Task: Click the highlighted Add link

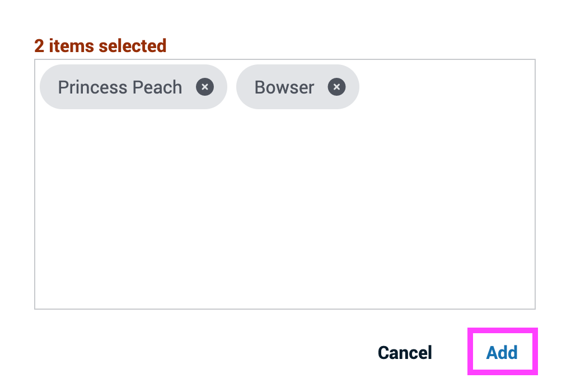Action: [502, 352]
